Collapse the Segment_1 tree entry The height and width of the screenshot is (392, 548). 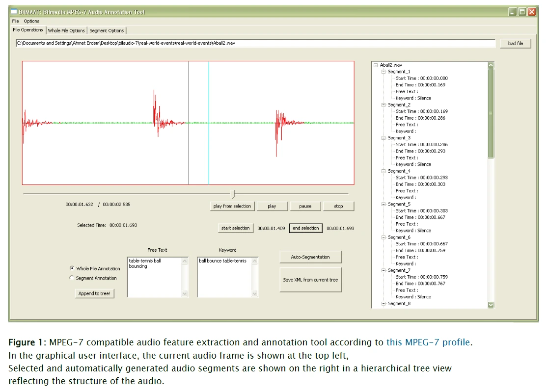(384, 71)
